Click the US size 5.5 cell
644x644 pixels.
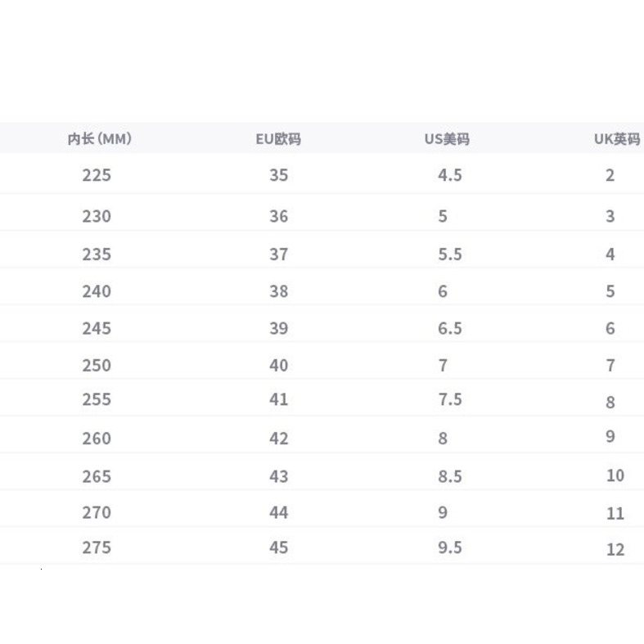pyautogui.click(x=450, y=254)
